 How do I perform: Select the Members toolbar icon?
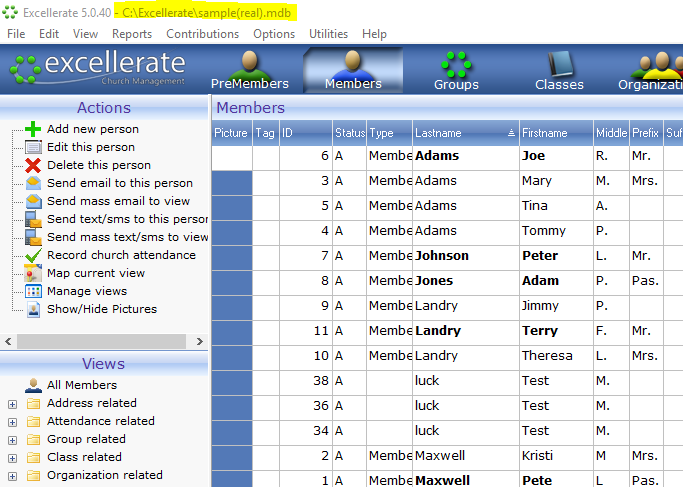coord(353,71)
